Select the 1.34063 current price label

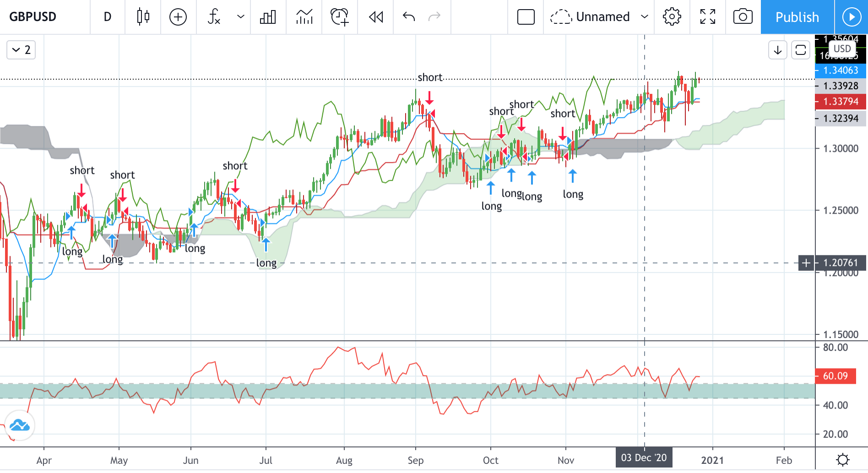pos(841,70)
